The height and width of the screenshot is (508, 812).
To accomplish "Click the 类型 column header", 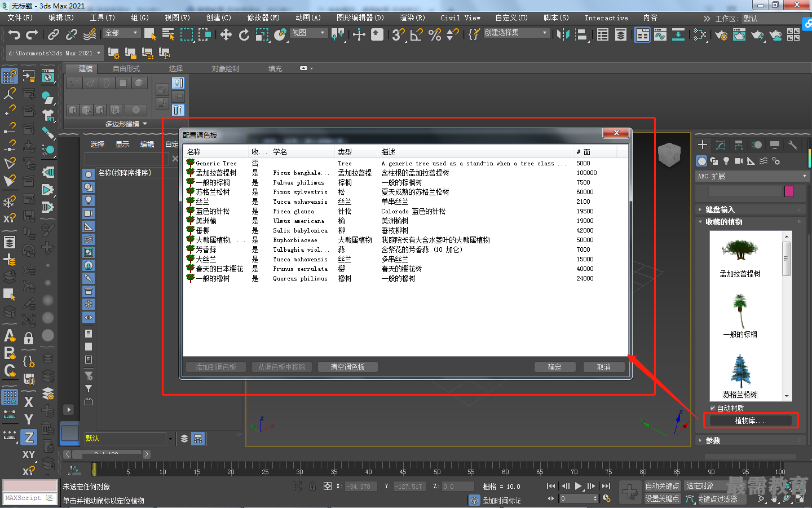I will [356, 152].
